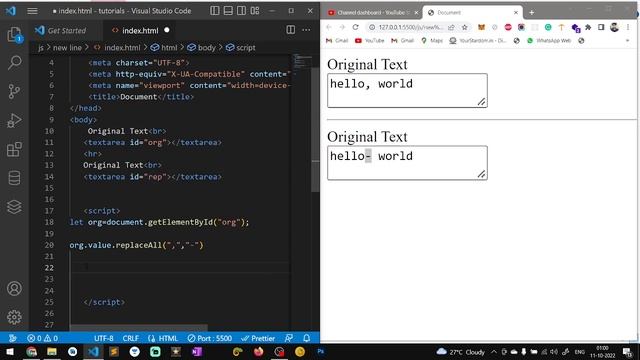
Task: Open the database icon in activity bar
Action: pos(14,178)
